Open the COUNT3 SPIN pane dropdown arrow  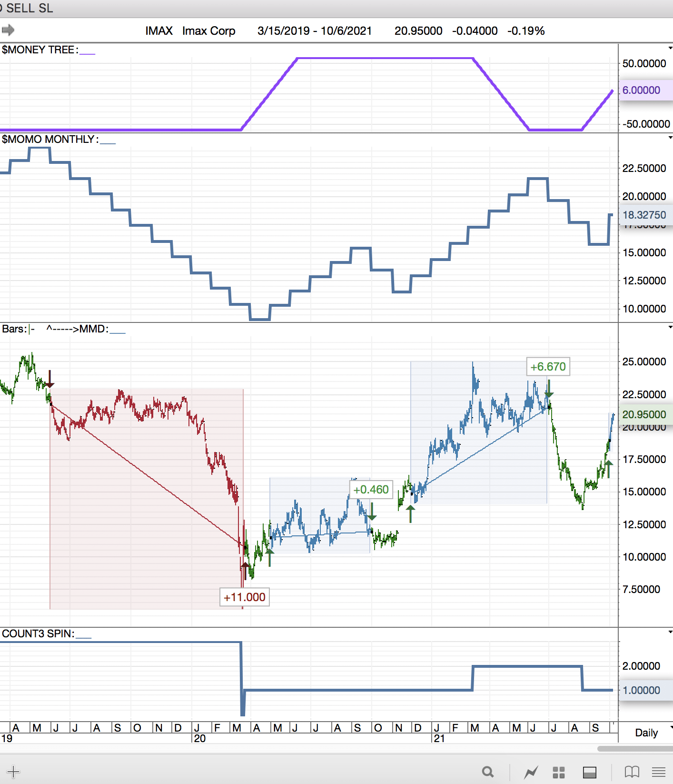[670, 632]
